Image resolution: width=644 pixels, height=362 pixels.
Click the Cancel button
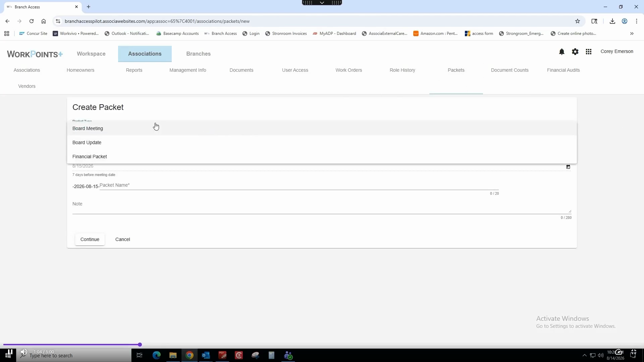tap(123, 239)
